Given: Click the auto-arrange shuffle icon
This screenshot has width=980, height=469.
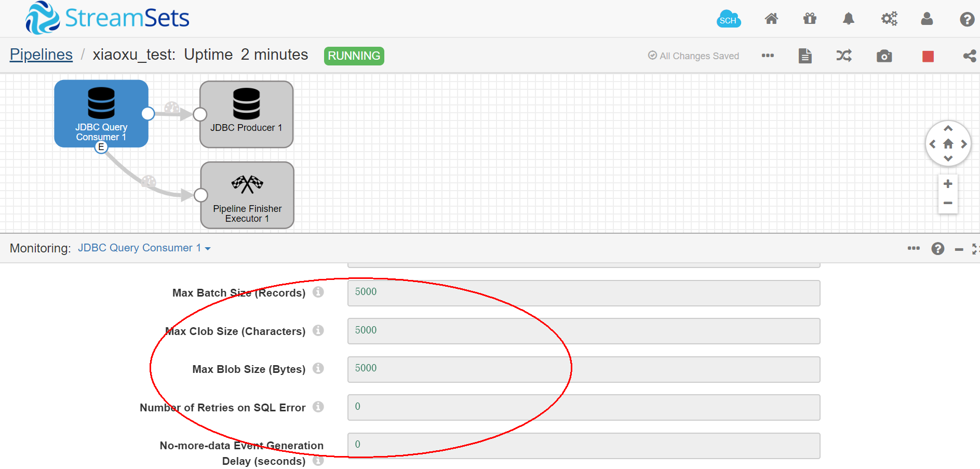Looking at the screenshot, I should 844,56.
